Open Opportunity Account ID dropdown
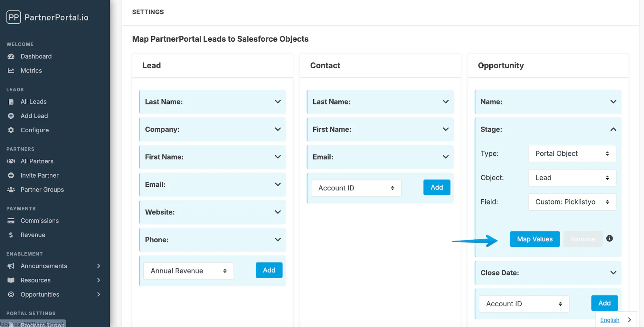Viewport: 644px width, 327px height. (524, 304)
